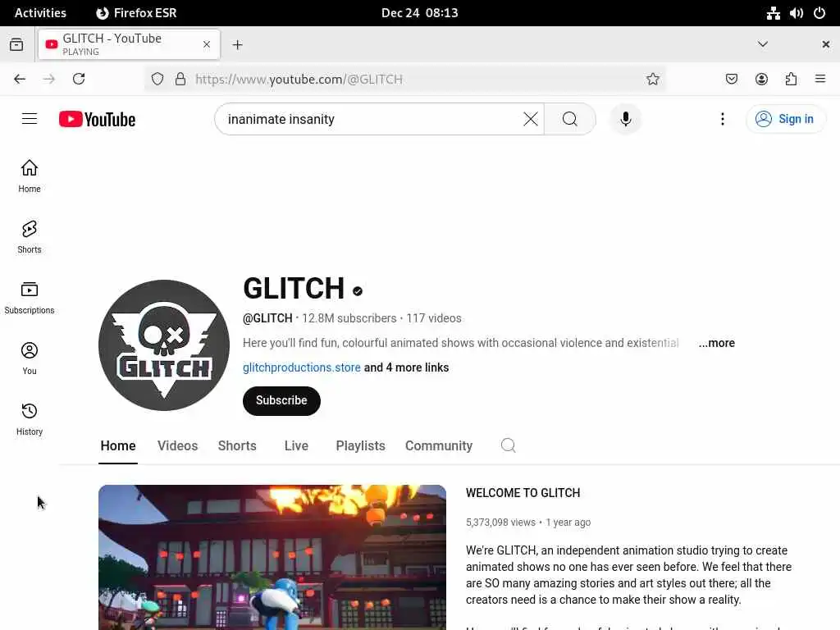This screenshot has width=840, height=630.
Task: Open History in the sidebar
Action: point(30,419)
